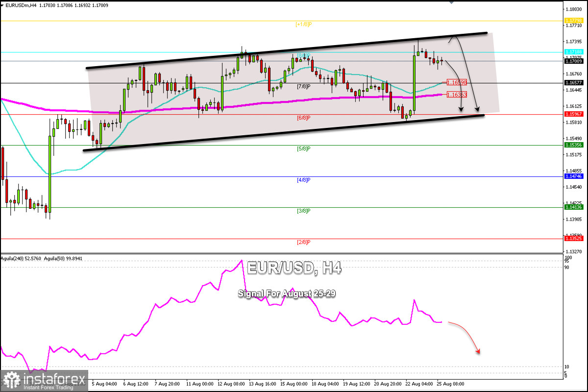Image resolution: width=588 pixels, height=392 pixels.
Task: Select the [6/8]P Murray level label
Action: [x=304, y=118]
